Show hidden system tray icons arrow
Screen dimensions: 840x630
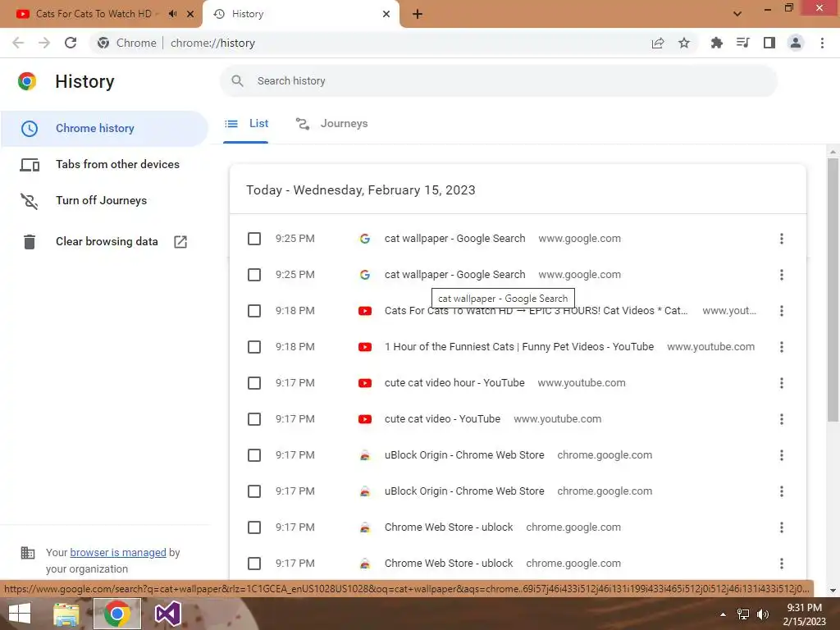pyautogui.click(x=723, y=614)
